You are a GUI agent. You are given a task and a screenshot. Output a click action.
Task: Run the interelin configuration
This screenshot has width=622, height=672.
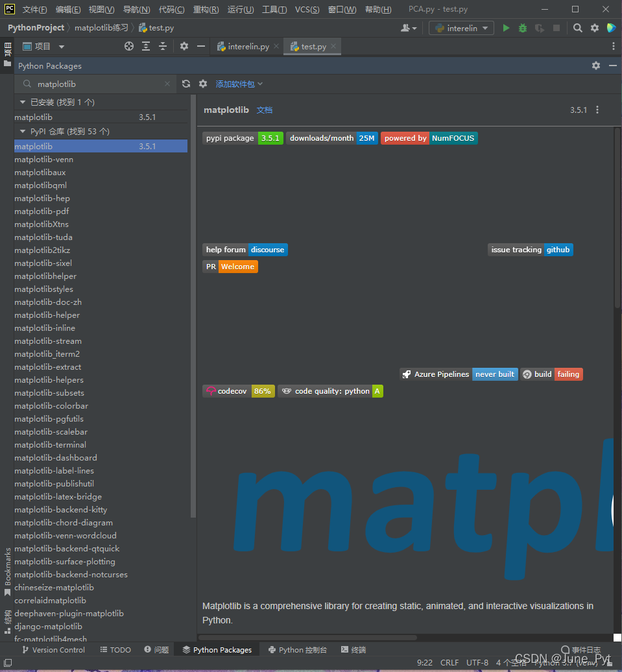point(506,28)
